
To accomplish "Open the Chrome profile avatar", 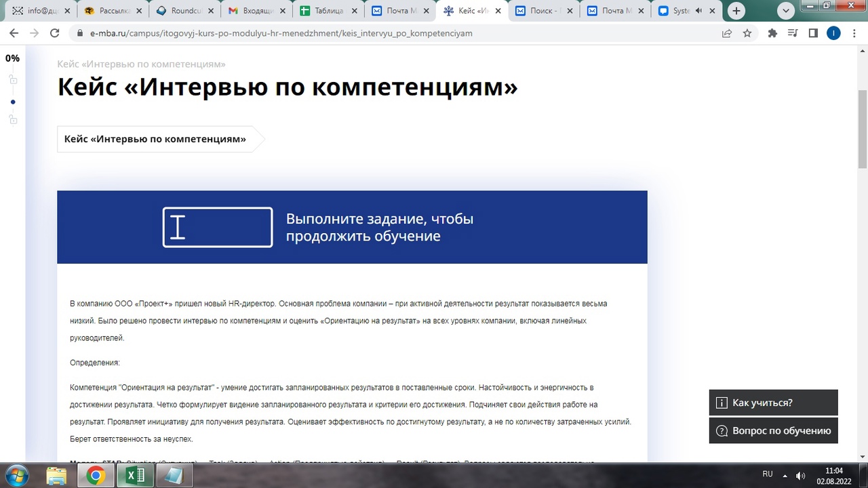I will [833, 33].
